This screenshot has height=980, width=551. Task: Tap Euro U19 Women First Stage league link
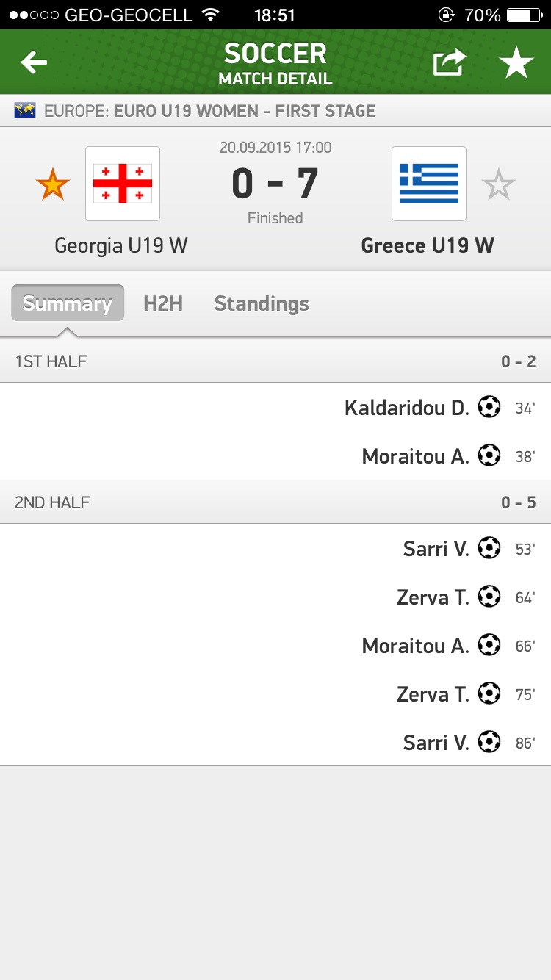tap(244, 111)
